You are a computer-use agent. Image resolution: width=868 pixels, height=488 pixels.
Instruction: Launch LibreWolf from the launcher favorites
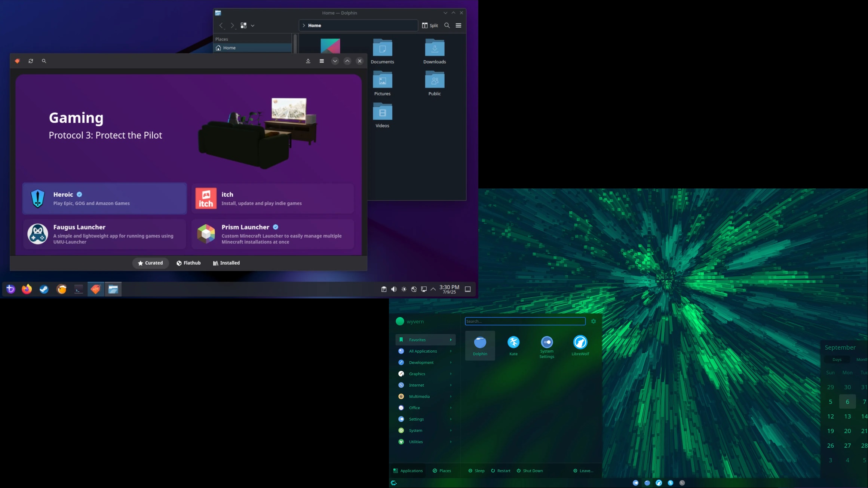point(580,345)
